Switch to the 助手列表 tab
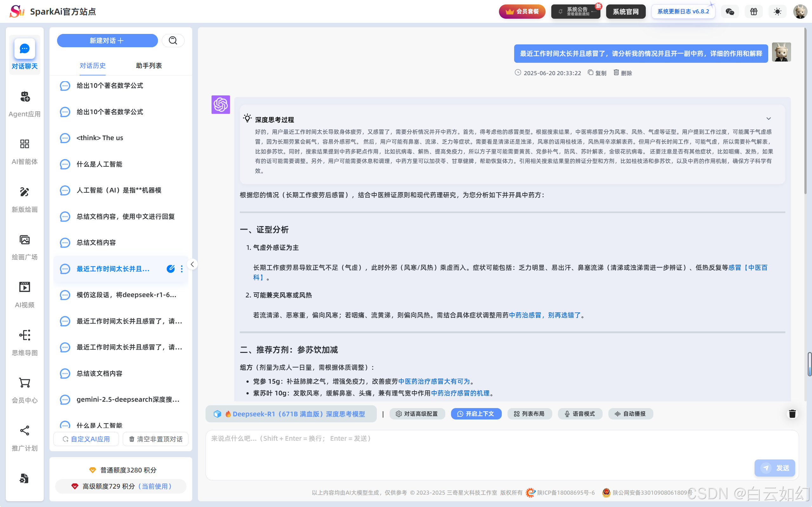The height and width of the screenshot is (507, 812). click(x=148, y=66)
